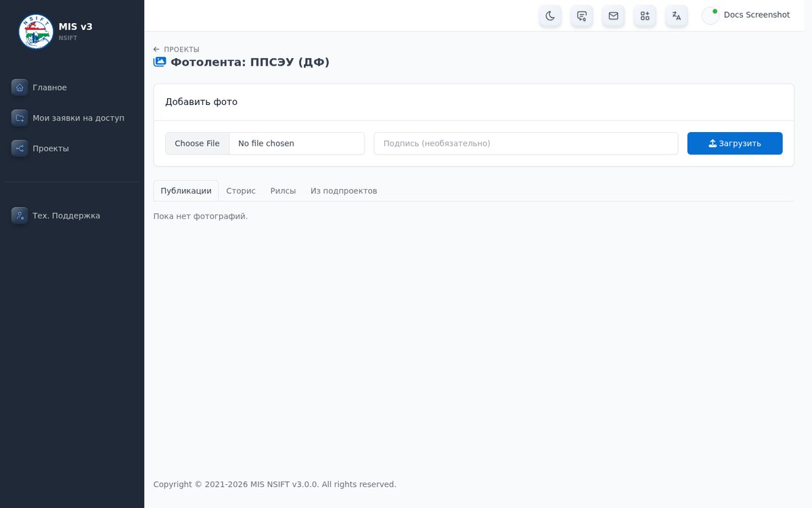Viewport: 812px width, 508px height.
Task: Click the Choose File button
Action: coord(197,144)
